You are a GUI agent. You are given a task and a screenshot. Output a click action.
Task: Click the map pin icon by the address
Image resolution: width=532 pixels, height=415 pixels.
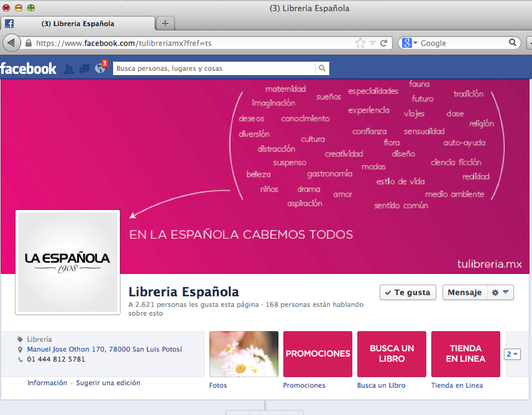(20, 350)
